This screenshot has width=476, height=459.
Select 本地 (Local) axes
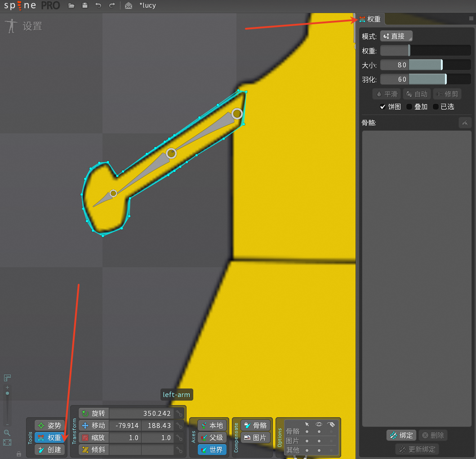pos(212,425)
